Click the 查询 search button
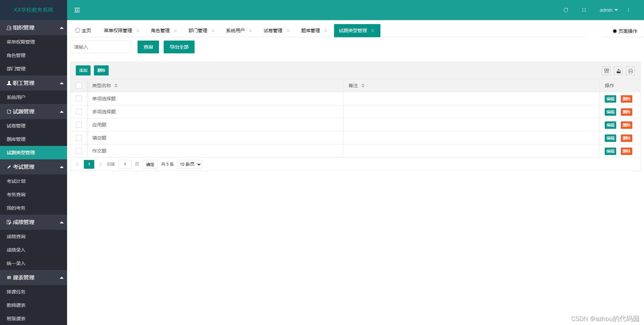 [x=148, y=47]
